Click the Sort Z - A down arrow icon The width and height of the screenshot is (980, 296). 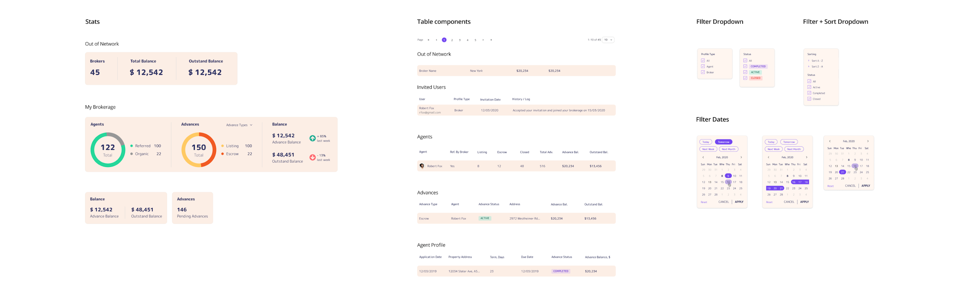[809, 66]
